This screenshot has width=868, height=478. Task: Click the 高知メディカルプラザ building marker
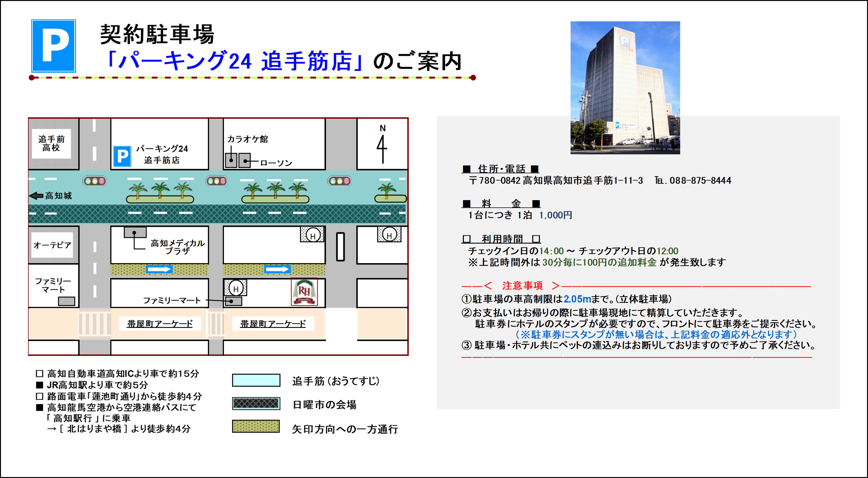(135, 232)
